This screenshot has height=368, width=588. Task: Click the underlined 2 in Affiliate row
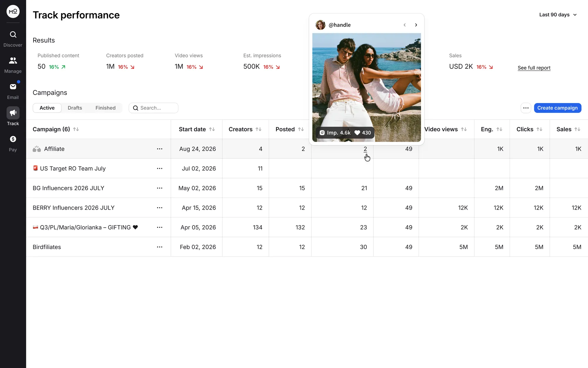(x=365, y=149)
